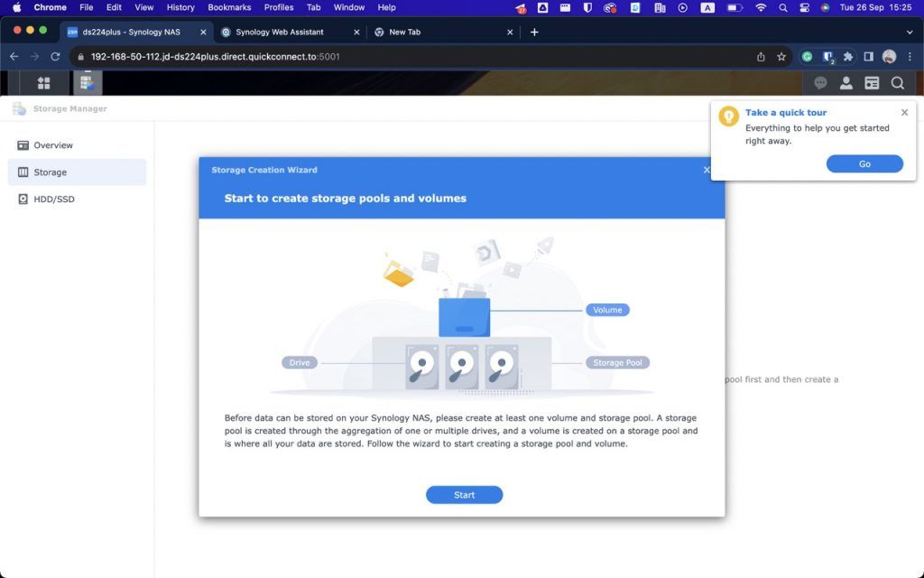Click the date and time in menu bar
This screenshot has height=578, width=924.
(x=875, y=7)
